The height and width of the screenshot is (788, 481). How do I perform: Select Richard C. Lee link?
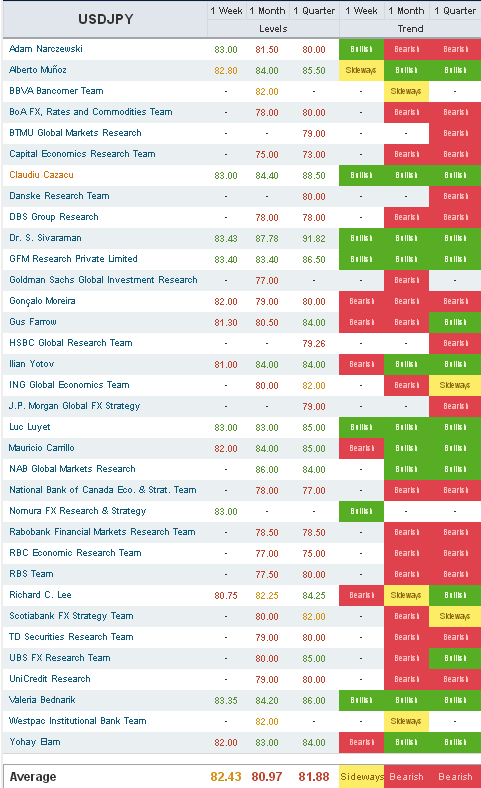pyautogui.click(x=40, y=595)
